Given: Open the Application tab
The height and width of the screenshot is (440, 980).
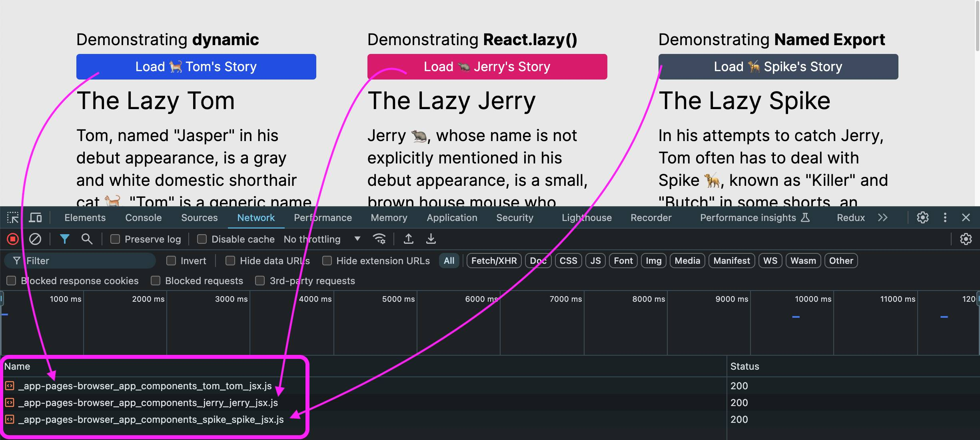Looking at the screenshot, I should tap(452, 218).
